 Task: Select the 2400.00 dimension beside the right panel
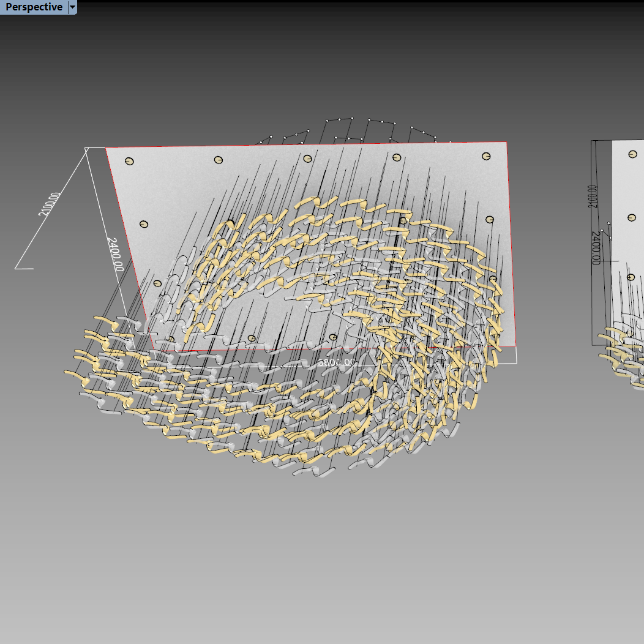[x=596, y=248]
